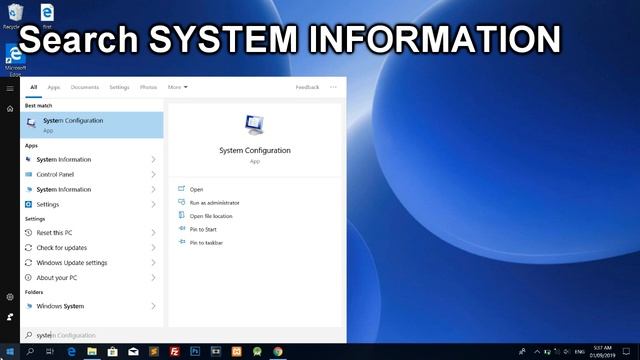Screen dimensions: 640x360
Task: Switch to the Documents search tab
Action: pyautogui.click(x=85, y=87)
